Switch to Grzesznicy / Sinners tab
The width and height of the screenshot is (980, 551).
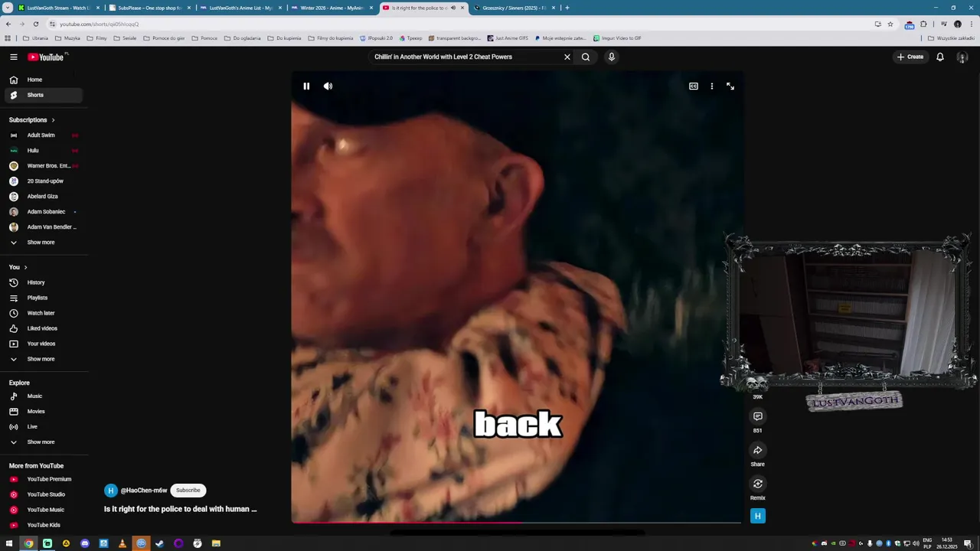click(x=514, y=8)
